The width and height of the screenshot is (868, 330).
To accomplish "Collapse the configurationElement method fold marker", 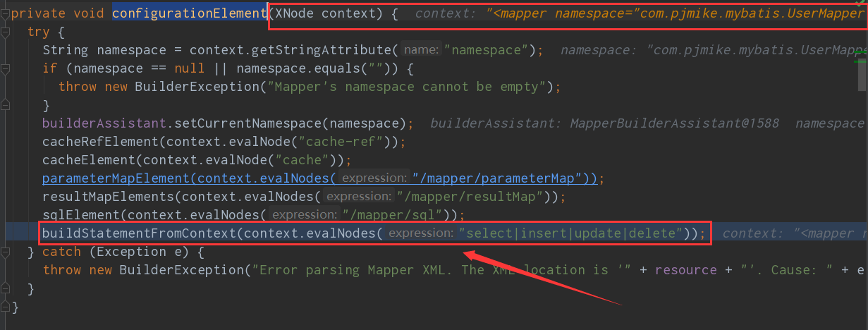I will pyautogui.click(x=5, y=13).
